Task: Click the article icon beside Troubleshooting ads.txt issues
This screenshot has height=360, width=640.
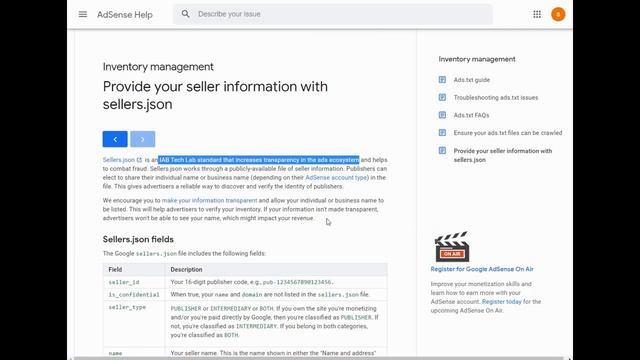Action: pyautogui.click(x=442, y=97)
